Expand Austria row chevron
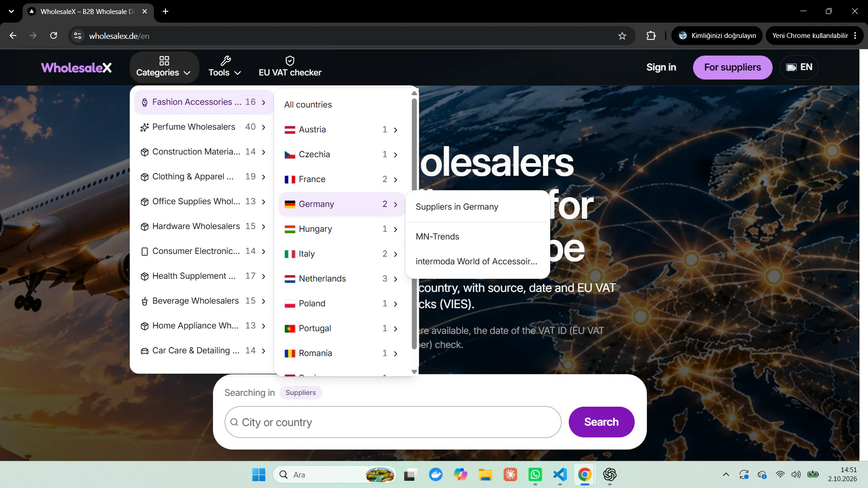The width and height of the screenshot is (868, 488). 396,130
